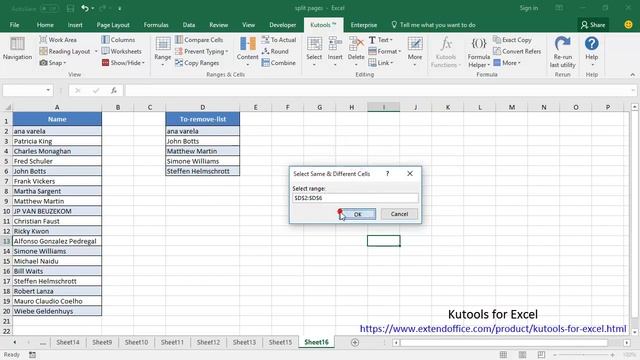Image resolution: width=640 pixels, height=360 pixels.
Task: Click the Tell me what you want box
Action: pos(433,25)
